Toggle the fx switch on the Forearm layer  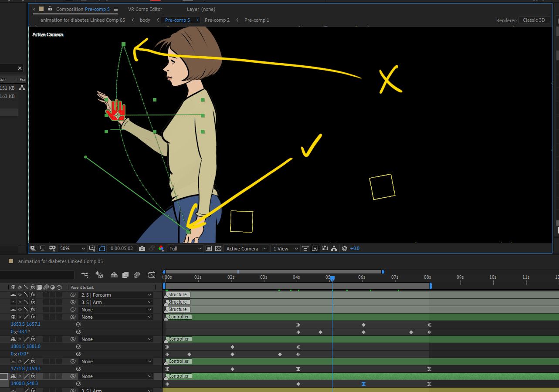[x=32, y=294]
